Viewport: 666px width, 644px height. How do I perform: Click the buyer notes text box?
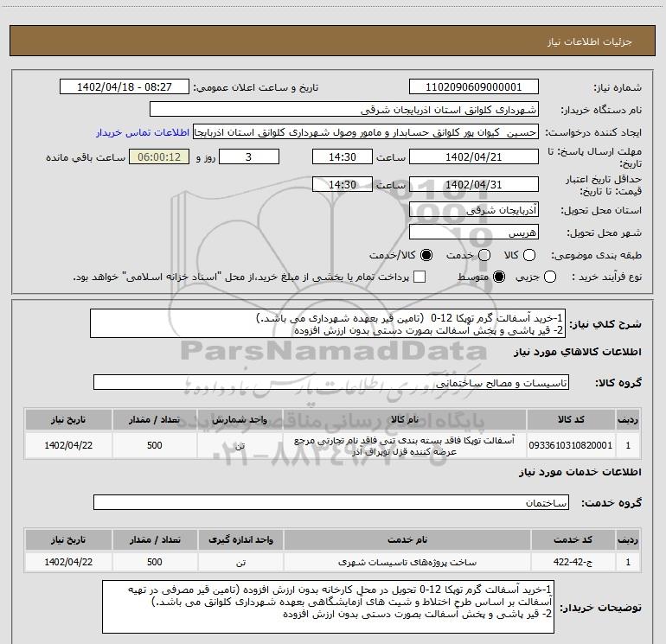(329, 607)
